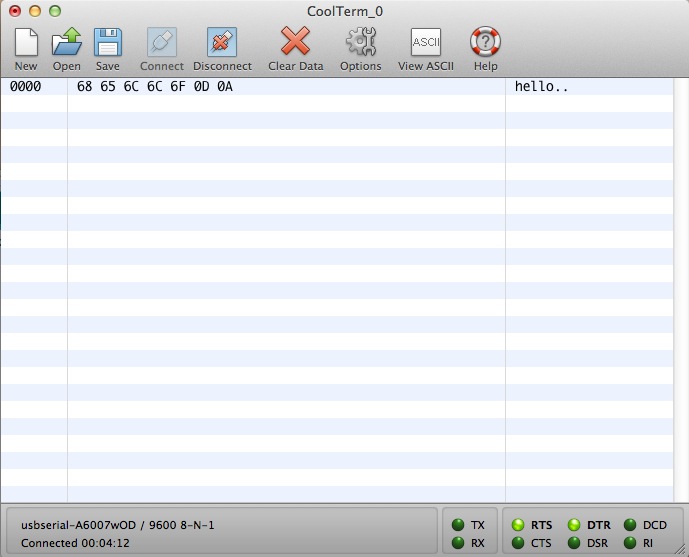The height and width of the screenshot is (557, 689).
Task: Clear Data with the red X icon
Action: coord(295,43)
